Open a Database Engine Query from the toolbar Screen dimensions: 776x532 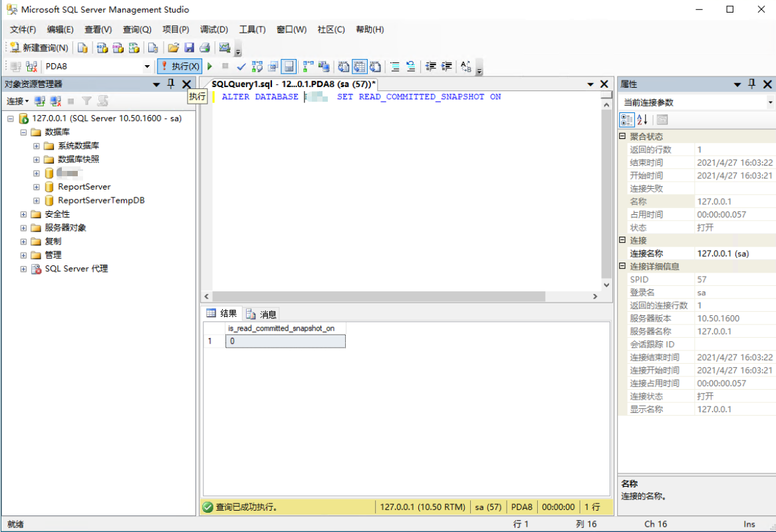click(x=82, y=47)
